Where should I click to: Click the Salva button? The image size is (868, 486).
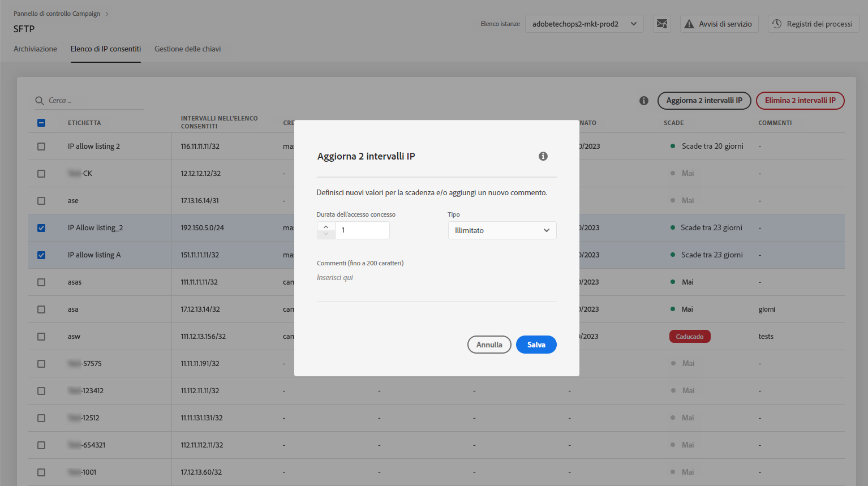point(536,345)
